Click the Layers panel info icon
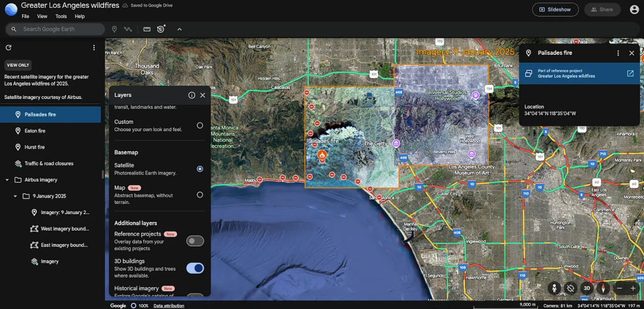644x309 pixels. [191, 95]
